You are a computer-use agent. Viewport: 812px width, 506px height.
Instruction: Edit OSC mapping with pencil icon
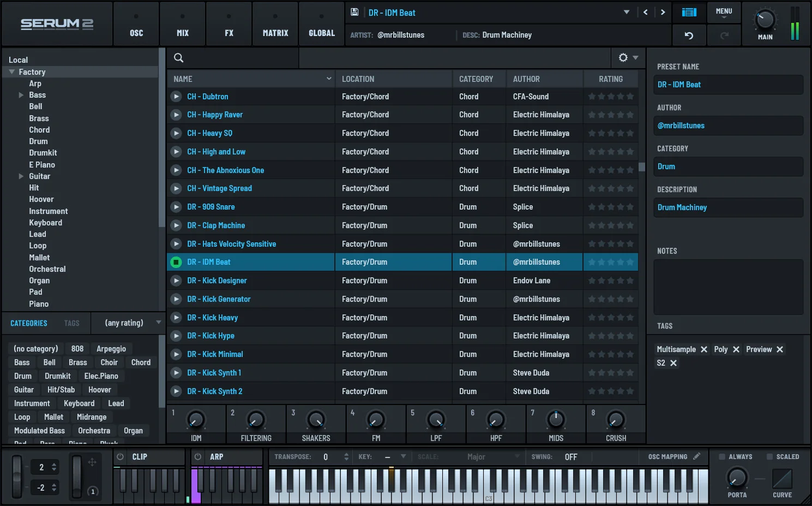(697, 456)
